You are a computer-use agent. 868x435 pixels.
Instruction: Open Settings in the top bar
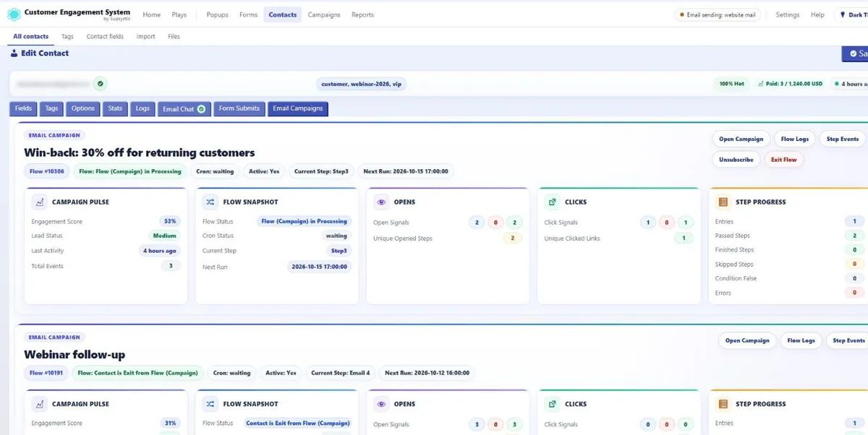click(788, 14)
